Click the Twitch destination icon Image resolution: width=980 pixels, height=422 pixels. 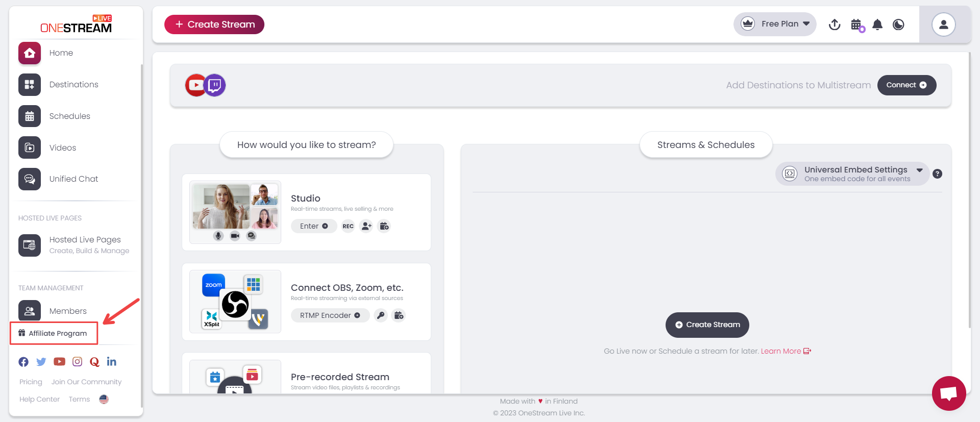215,85
